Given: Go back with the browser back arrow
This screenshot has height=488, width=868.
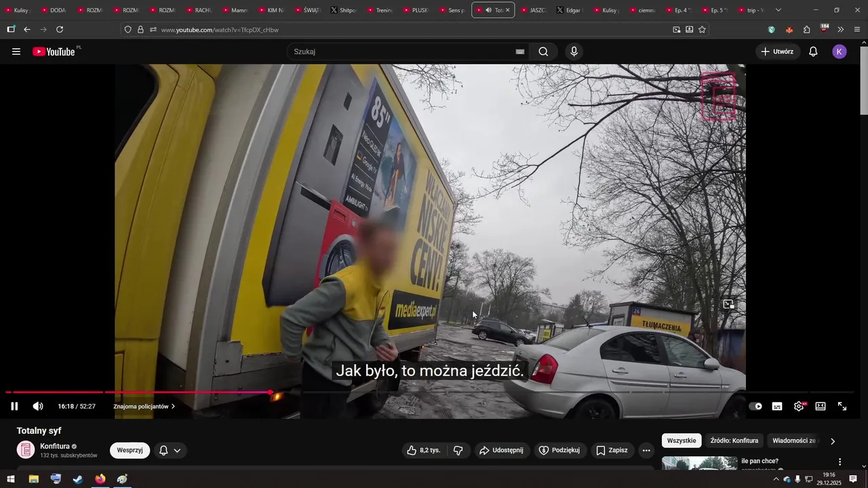Looking at the screenshot, I should (27, 29).
